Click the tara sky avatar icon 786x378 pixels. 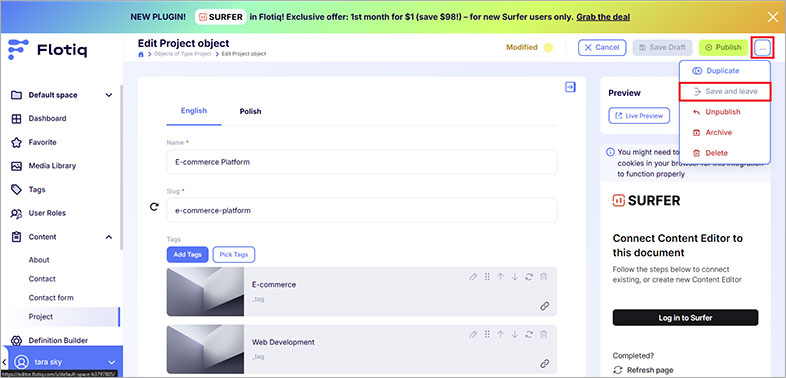click(x=22, y=361)
